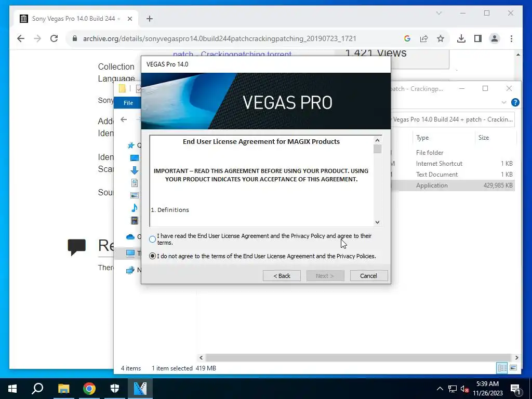Viewport: 532px width, 399px height.
Task: Open Downloads arrow icon in Explorer sidebar
Action: coord(135,170)
